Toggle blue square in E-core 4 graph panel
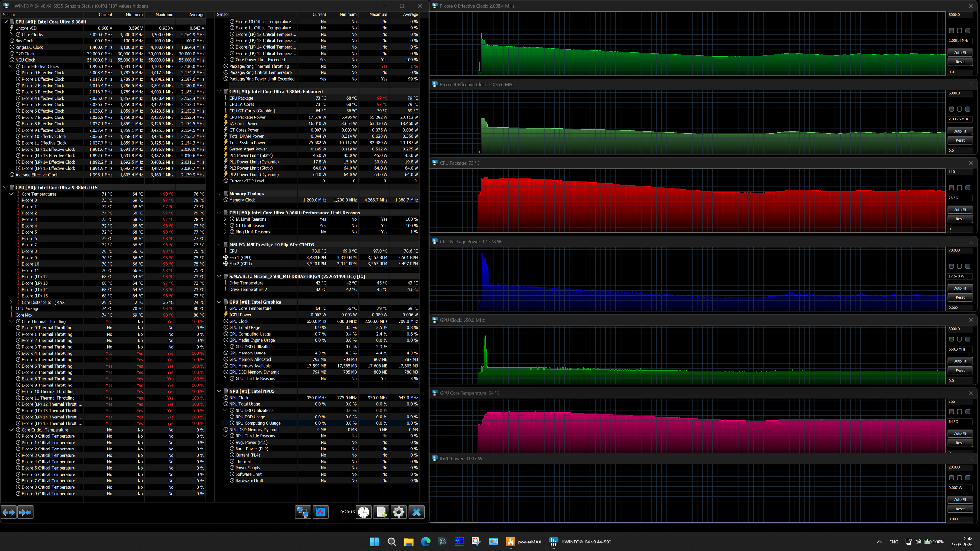This screenshot has width=980, height=551. [968, 109]
